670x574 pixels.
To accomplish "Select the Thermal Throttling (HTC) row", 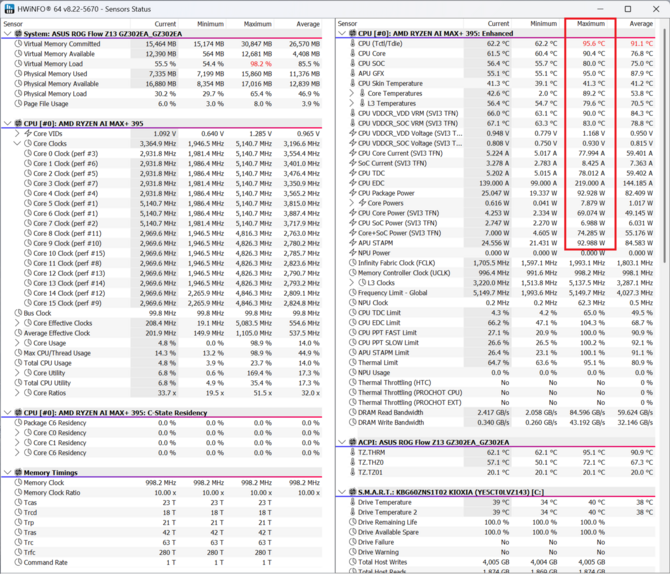I will (496, 383).
